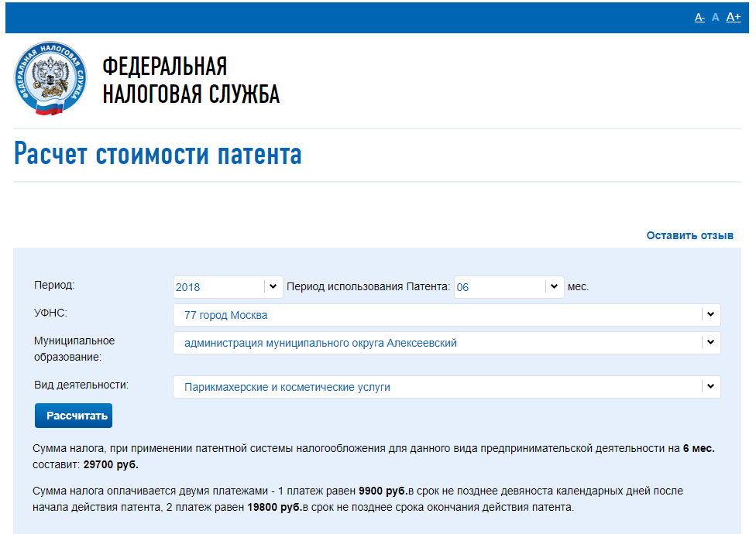Open Вид деятельности dropdown with Парикмахерские услуги

[x=446, y=387]
